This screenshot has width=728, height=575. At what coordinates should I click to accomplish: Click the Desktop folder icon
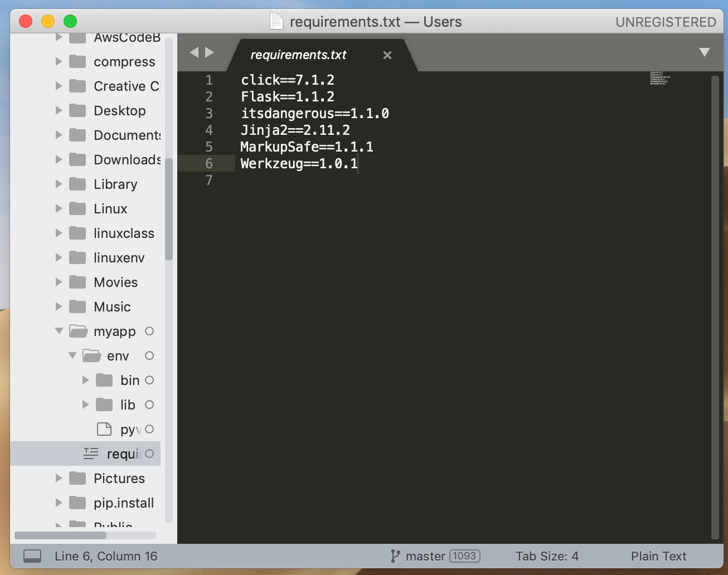pos(77,110)
